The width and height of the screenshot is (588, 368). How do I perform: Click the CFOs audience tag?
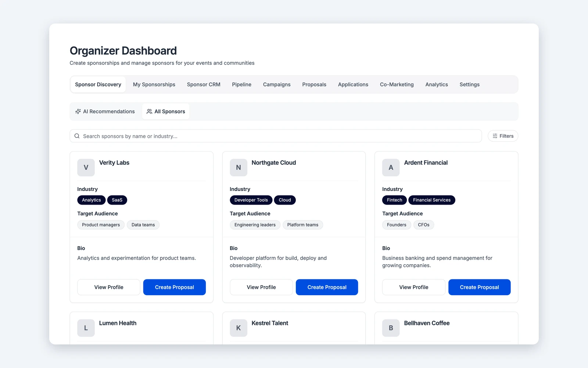click(x=424, y=225)
